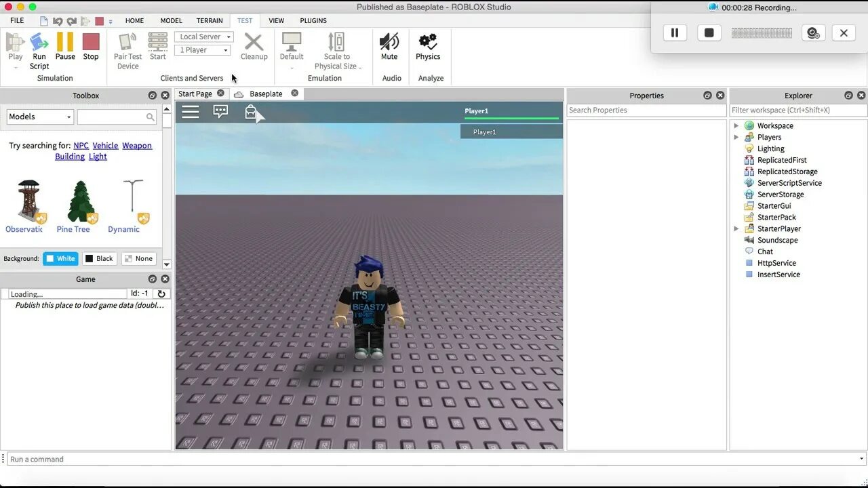The height and width of the screenshot is (488, 868).
Task: Click the Observation tower model thumbnail
Action: point(28,200)
